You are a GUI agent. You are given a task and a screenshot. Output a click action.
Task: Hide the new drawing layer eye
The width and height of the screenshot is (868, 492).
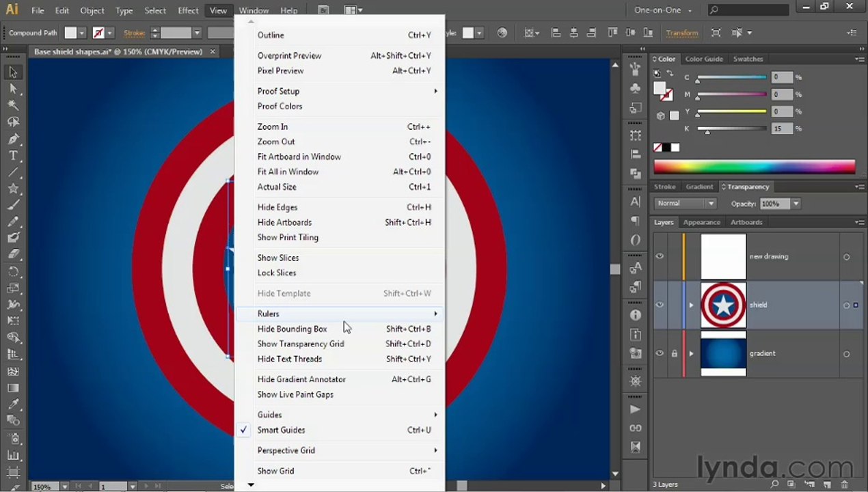tap(660, 256)
